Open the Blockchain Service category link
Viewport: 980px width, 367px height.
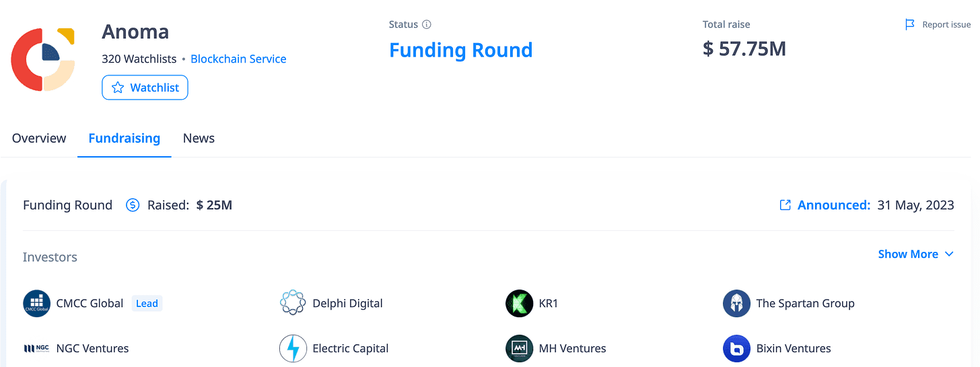(x=238, y=59)
